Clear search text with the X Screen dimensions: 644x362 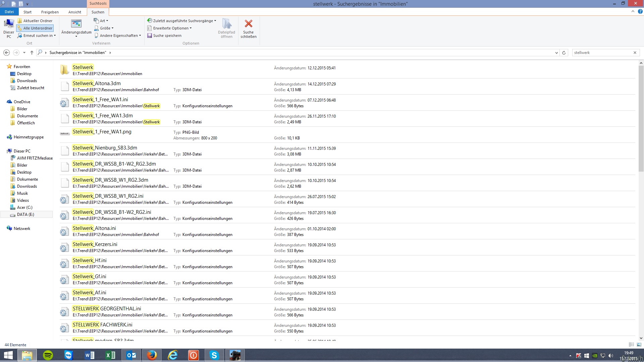click(635, 53)
